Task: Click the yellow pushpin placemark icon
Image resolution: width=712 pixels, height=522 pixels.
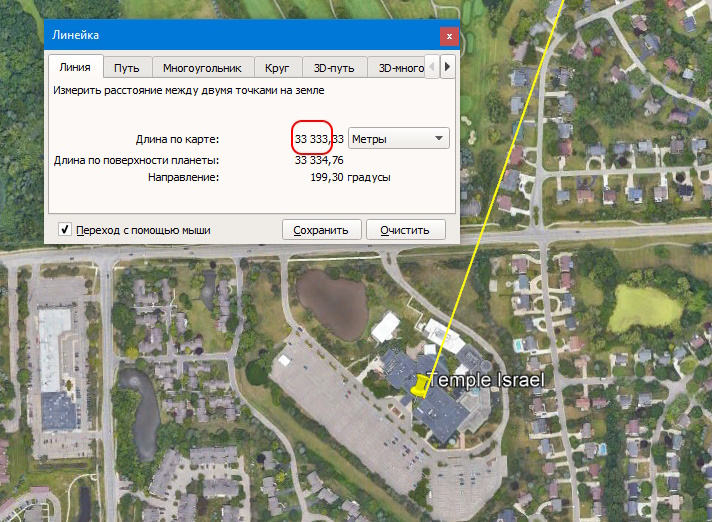Action: pyautogui.click(x=420, y=386)
